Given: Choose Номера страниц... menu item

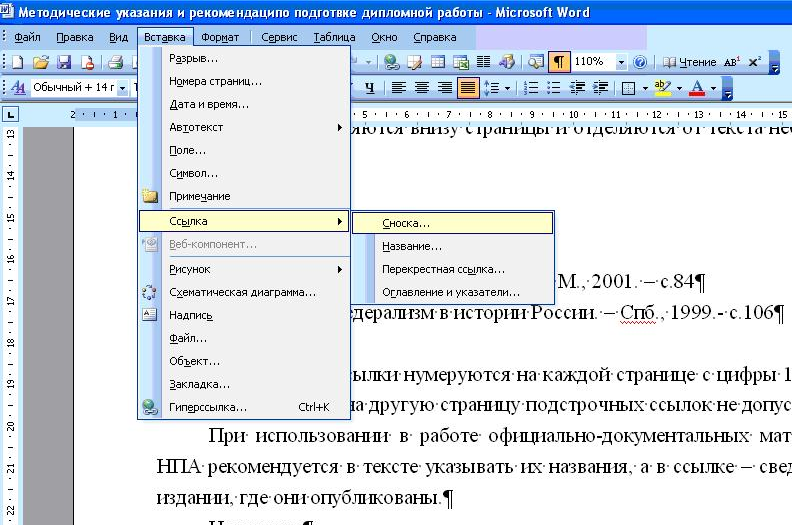Looking at the screenshot, I should [x=244, y=81].
